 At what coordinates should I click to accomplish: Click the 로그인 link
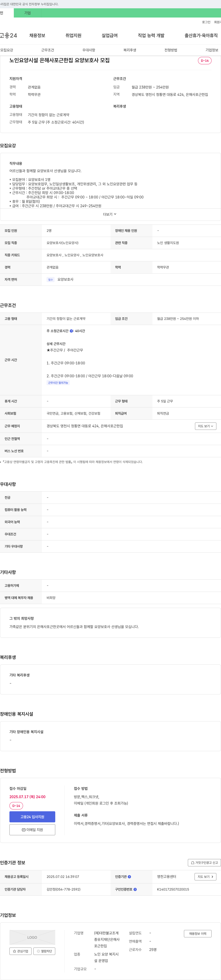tap(206, 22)
